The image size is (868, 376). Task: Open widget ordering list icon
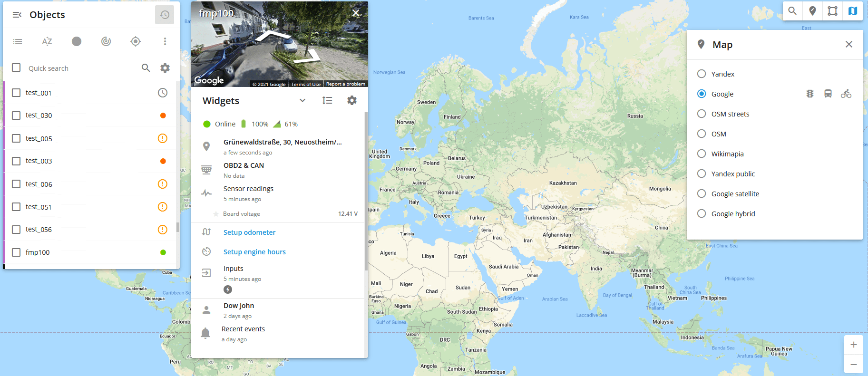coord(327,100)
